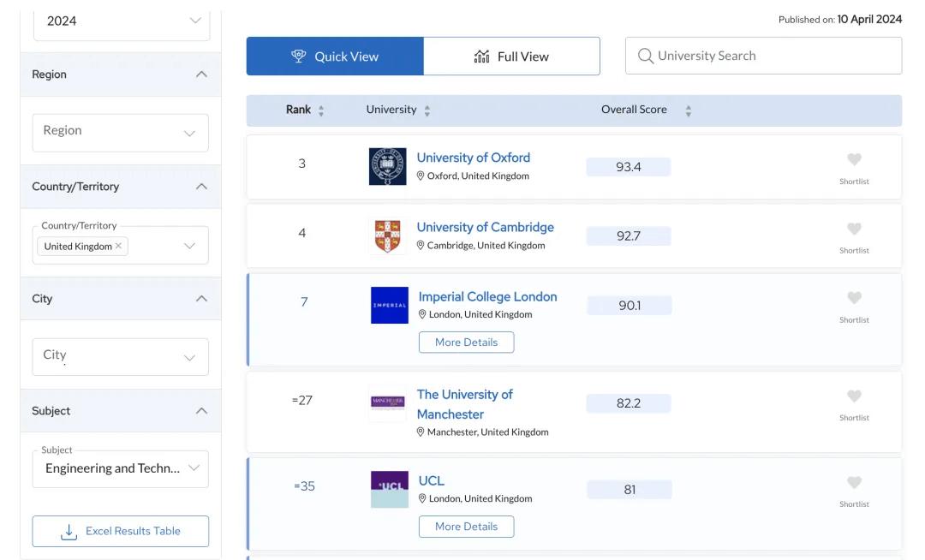Click the location pin beside Cambridge, United Kingdom
This screenshot has width=925, height=560.
pos(421,245)
